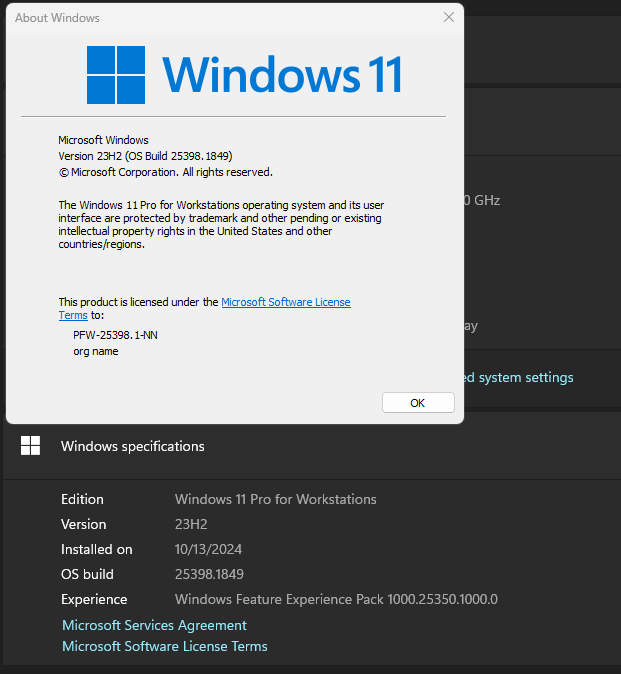
Task: Click the 'Version 23H2 (OS Build 25398.1849)' line
Action: [x=145, y=156]
